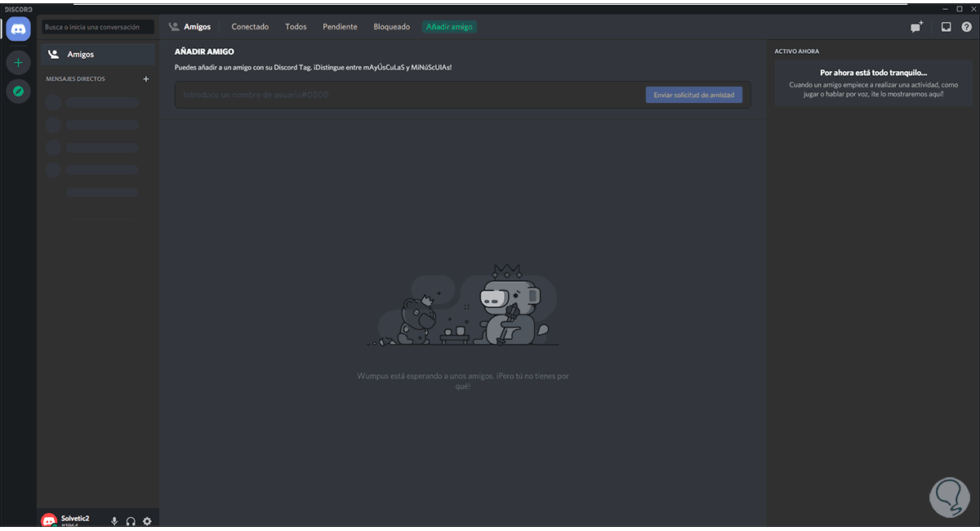Open new group DM icon
The image size is (980, 531).
(x=917, y=26)
